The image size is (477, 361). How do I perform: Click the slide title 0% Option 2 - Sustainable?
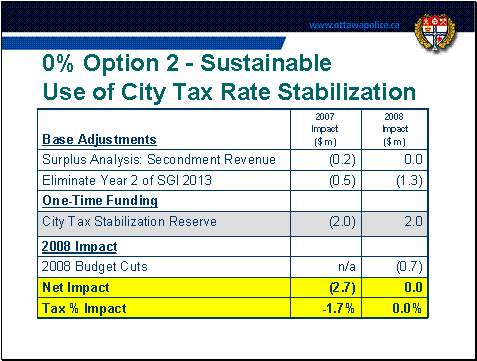187,63
